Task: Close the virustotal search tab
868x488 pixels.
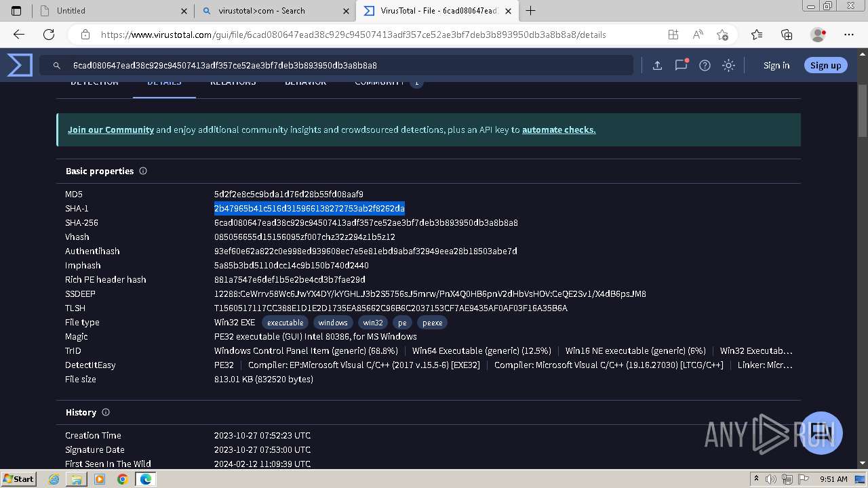Action: [x=346, y=11]
